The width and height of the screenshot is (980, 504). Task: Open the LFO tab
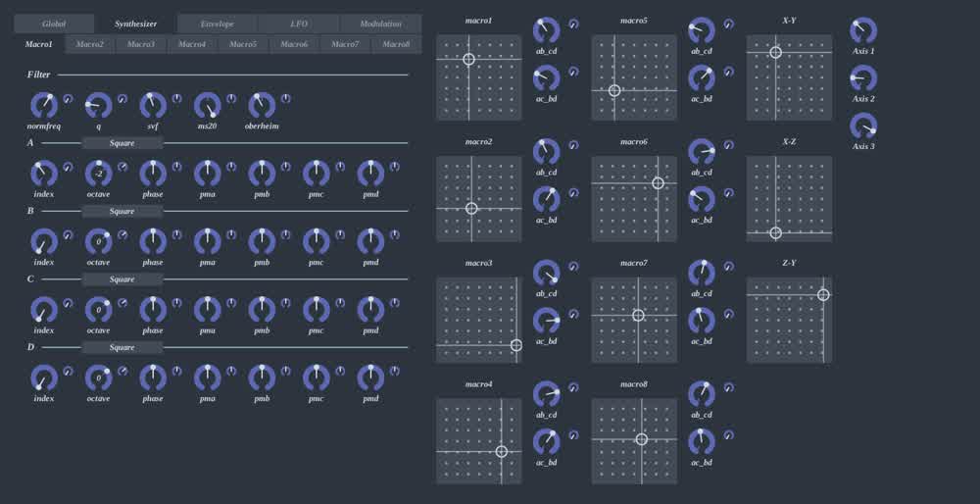(x=299, y=24)
